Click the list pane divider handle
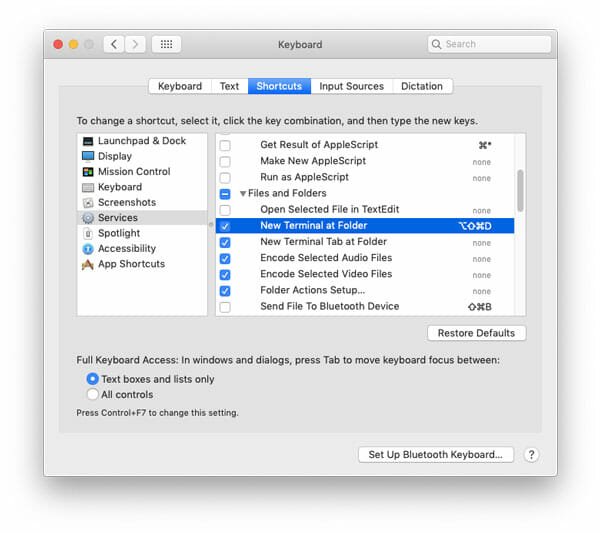Image resolution: width=600 pixels, height=533 pixels. coord(211,224)
